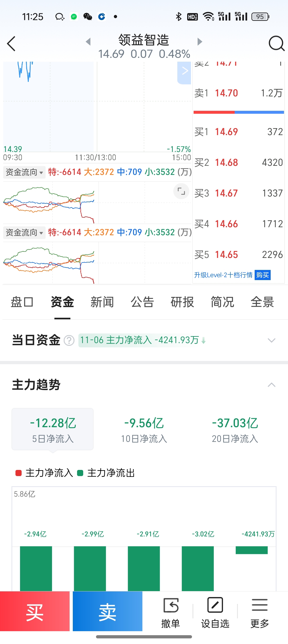Select the 资金 tab
Screen dimensions: 288x644
[62, 302]
